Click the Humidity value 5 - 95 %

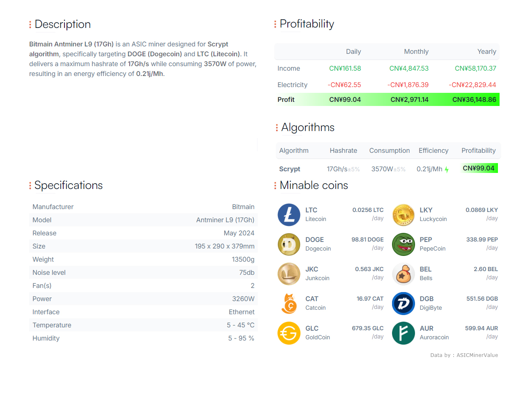tap(241, 338)
